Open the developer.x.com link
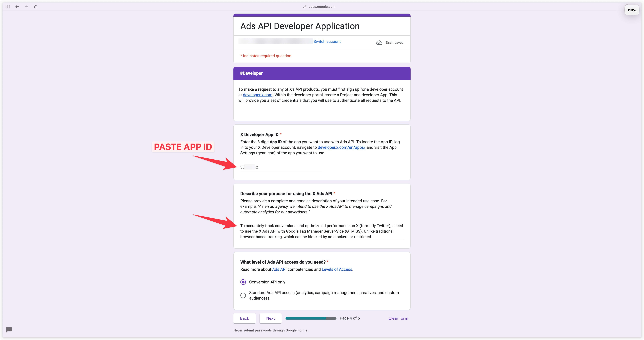Viewport: 644px width, 340px height. [x=257, y=95]
